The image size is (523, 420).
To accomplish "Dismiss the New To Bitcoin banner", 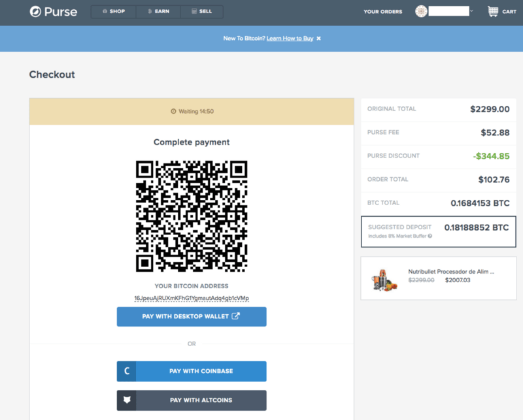I will [319, 39].
